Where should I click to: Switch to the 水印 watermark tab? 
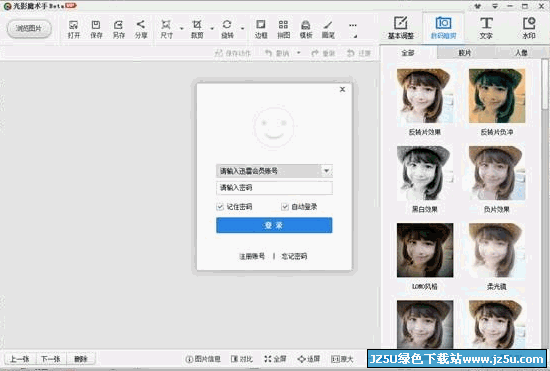point(529,28)
